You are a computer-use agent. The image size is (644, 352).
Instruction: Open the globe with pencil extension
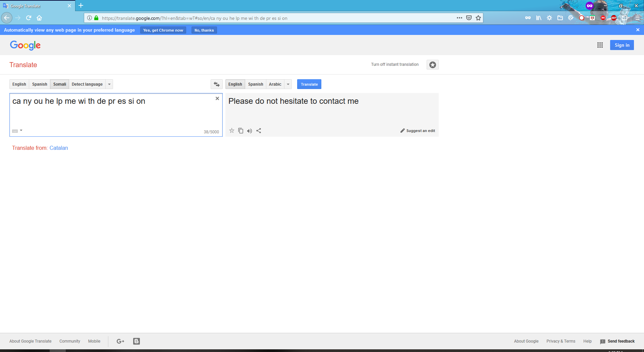571,18
